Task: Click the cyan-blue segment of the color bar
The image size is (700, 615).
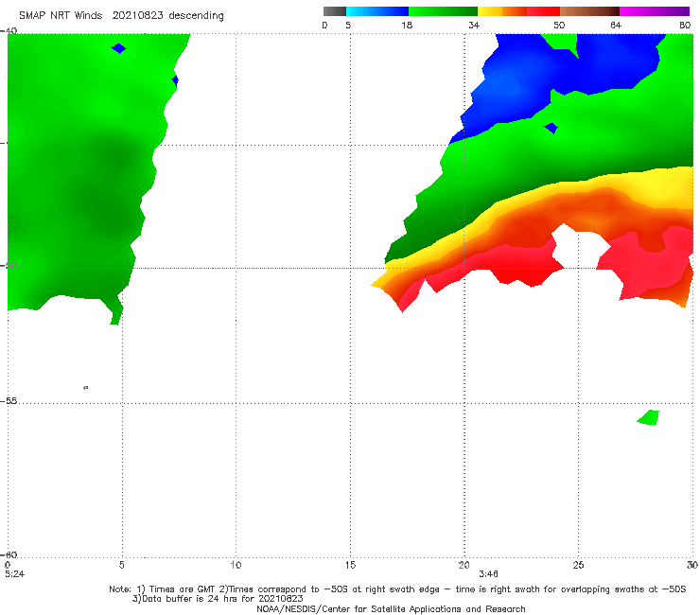Action: (x=377, y=11)
